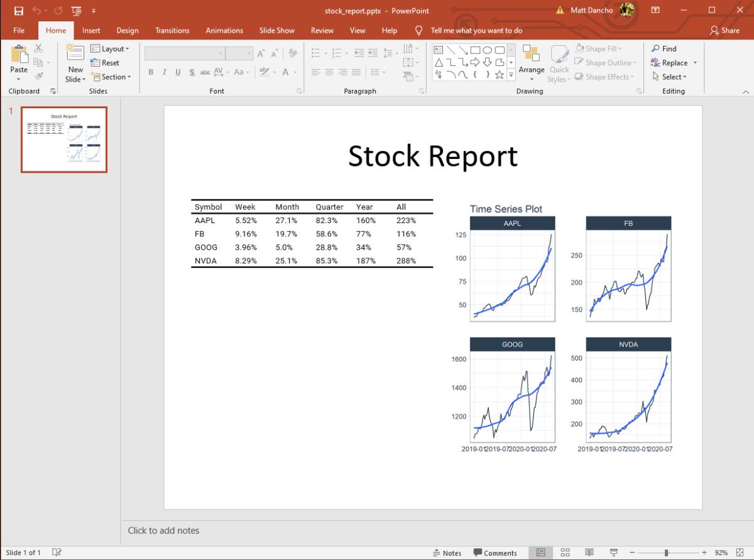Click the Center alignment icon
Screen dimensions: 754x560
point(329,72)
